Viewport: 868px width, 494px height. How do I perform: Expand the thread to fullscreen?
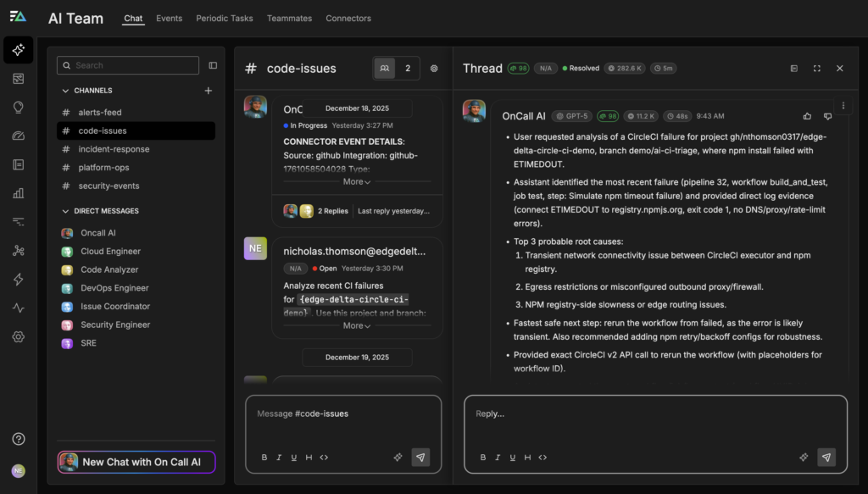[x=816, y=69]
